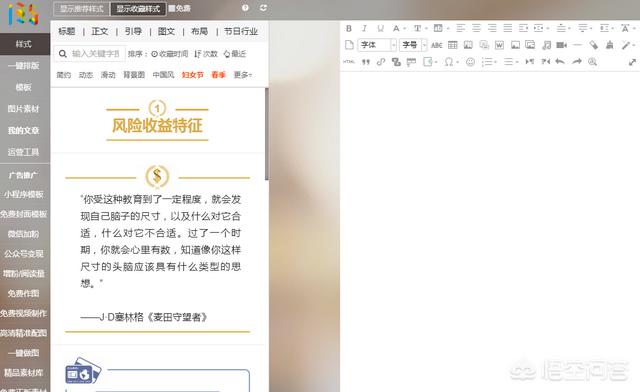Screen dimensions: 640x392
Task: Switch to the 图文 style tab
Action: (166, 31)
